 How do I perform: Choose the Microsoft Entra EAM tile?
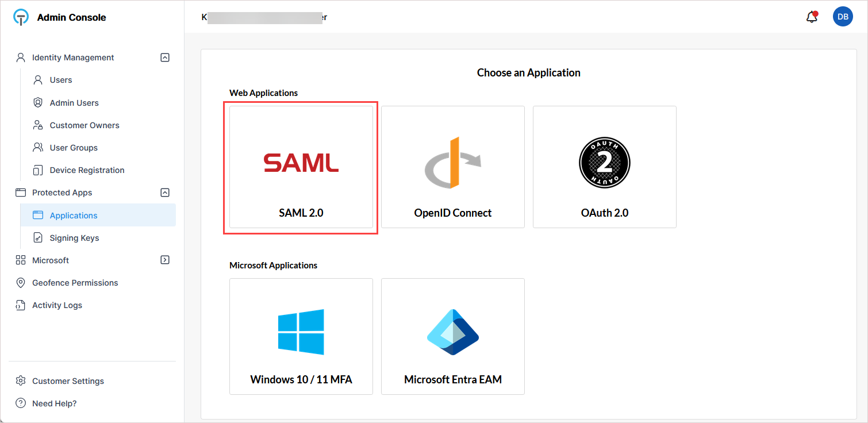[452, 336]
